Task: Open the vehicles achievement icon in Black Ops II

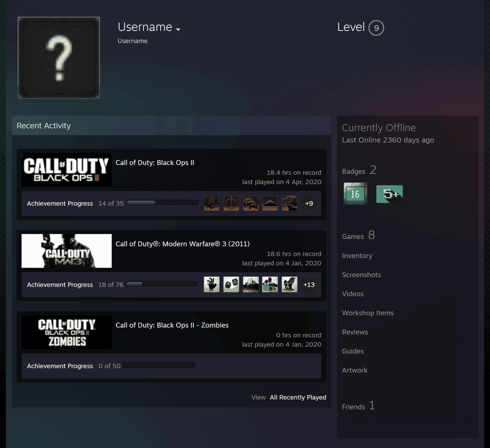Action: point(251,203)
